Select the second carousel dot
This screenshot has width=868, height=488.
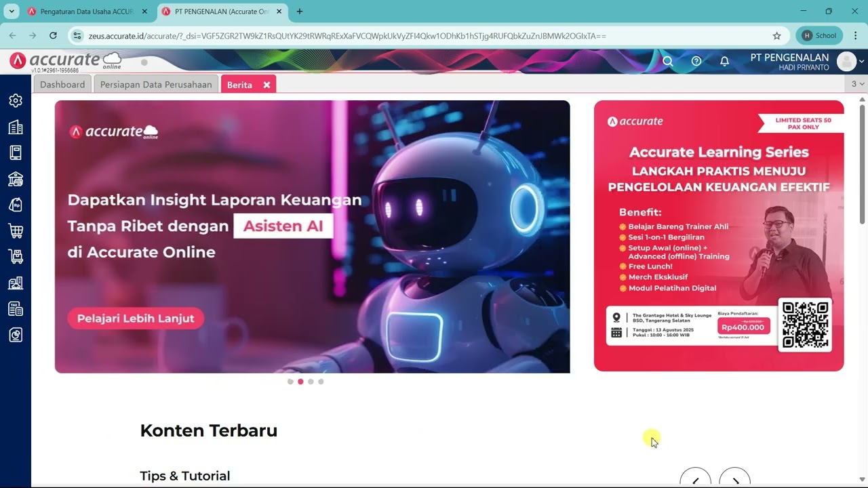point(300,382)
